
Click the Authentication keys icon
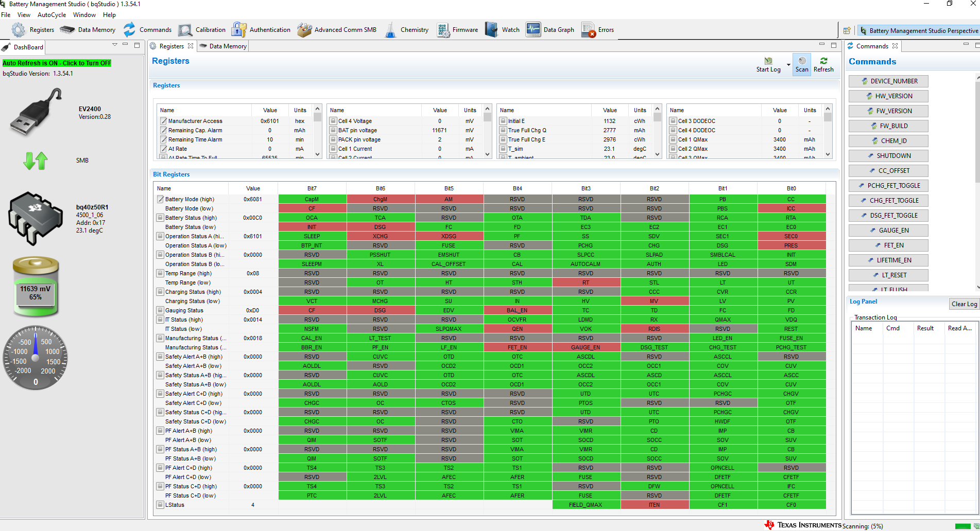click(239, 30)
